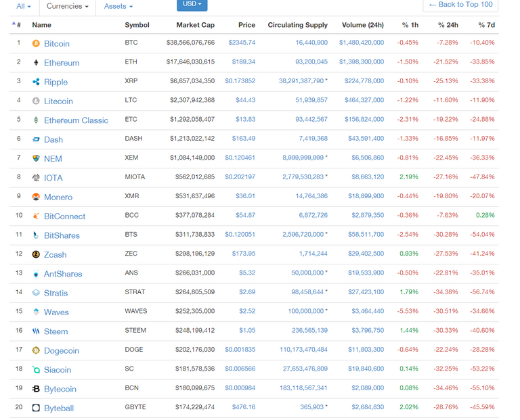Click IOTA symbol MIOTA
The image size is (520, 420).
point(135,177)
